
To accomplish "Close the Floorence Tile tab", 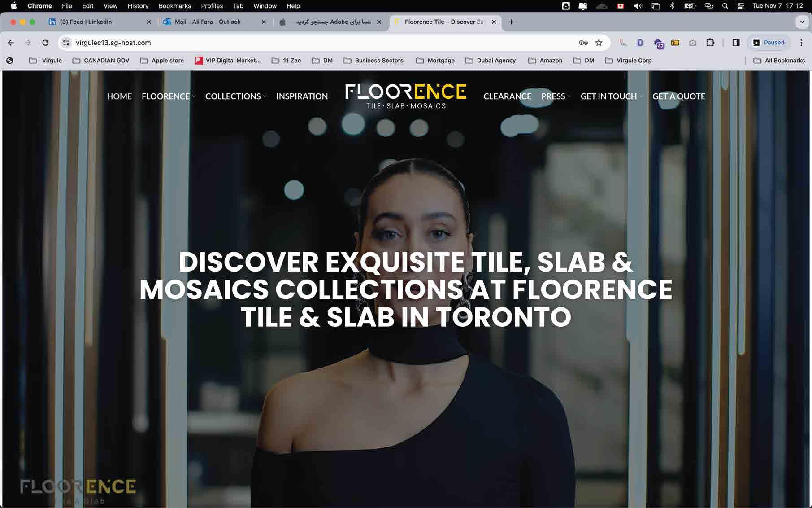I will coord(494,22).
